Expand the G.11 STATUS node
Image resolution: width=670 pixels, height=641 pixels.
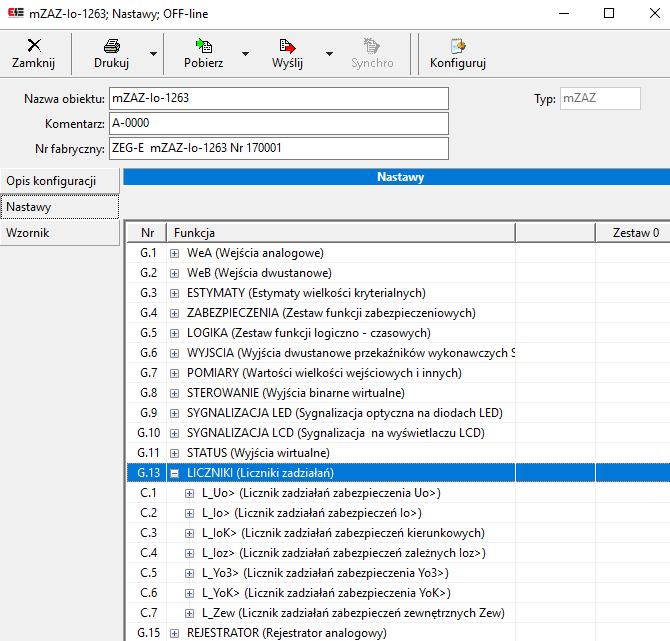(x=174, y=453)
